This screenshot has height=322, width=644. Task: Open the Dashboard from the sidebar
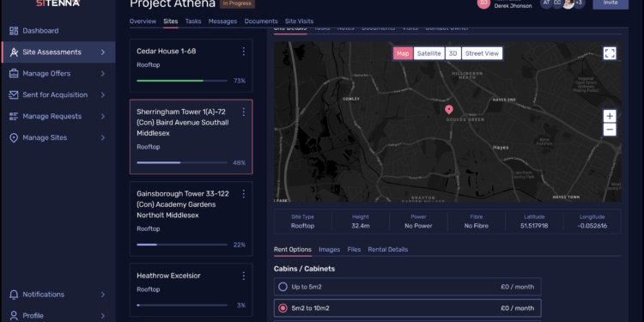pos(40,31)
